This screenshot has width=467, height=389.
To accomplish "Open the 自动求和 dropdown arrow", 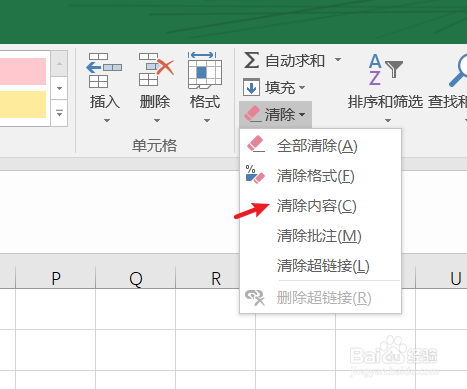I will [x=338, y=60].
